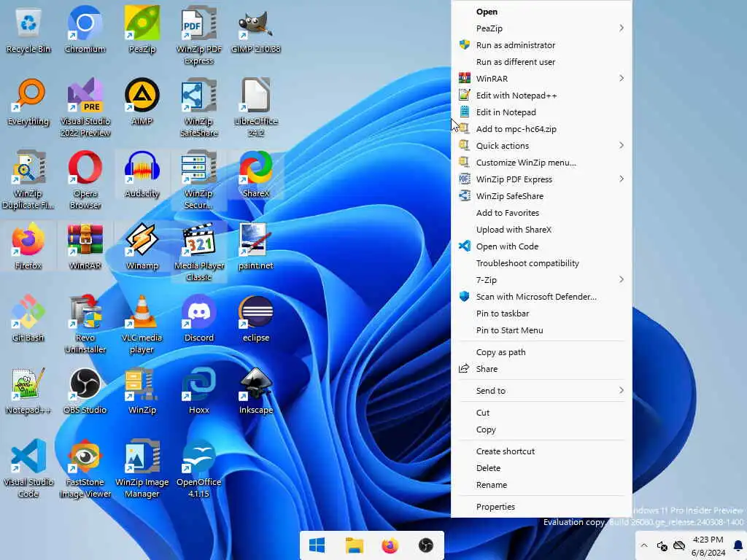Choose Customize WinZip menu...
The image size is (747, 560).
(541, 163)
